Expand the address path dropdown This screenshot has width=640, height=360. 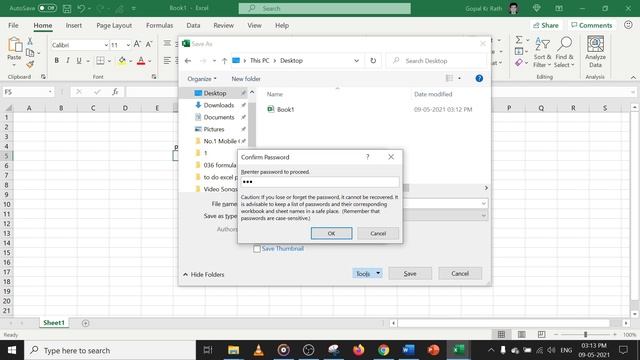click(356, 60)
